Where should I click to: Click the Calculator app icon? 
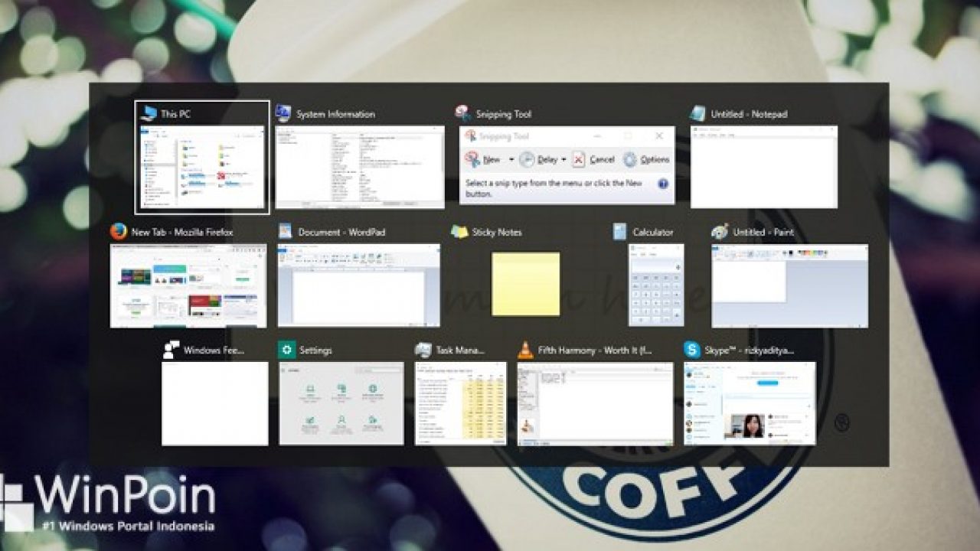pos(619,231)
